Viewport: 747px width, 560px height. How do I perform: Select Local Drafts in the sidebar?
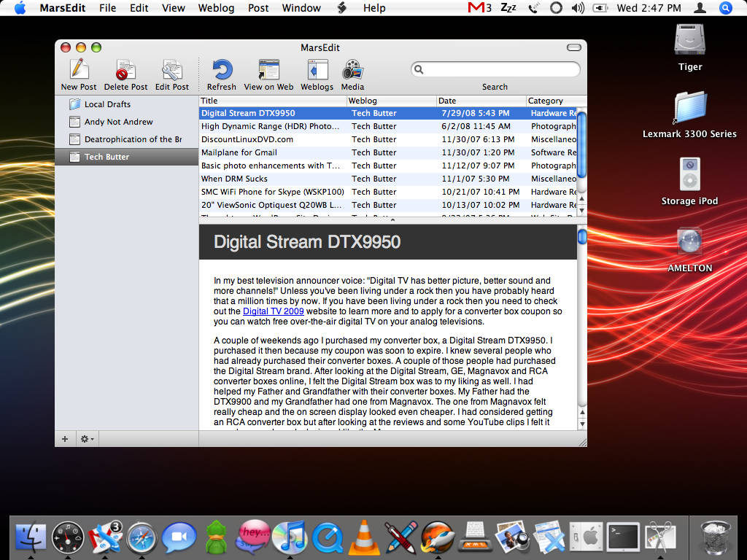point(127,104)
